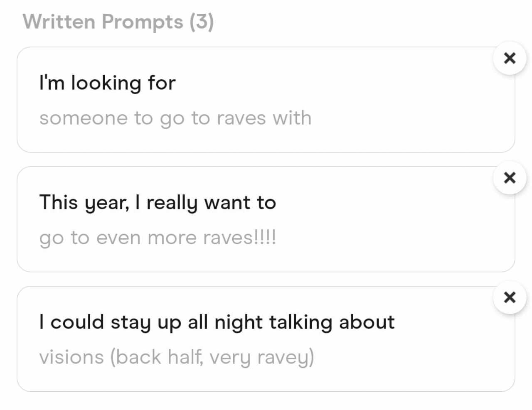532x410 pixels.
Task: Remove the "I'm looking for" prompt
Action: coord(510,58)
